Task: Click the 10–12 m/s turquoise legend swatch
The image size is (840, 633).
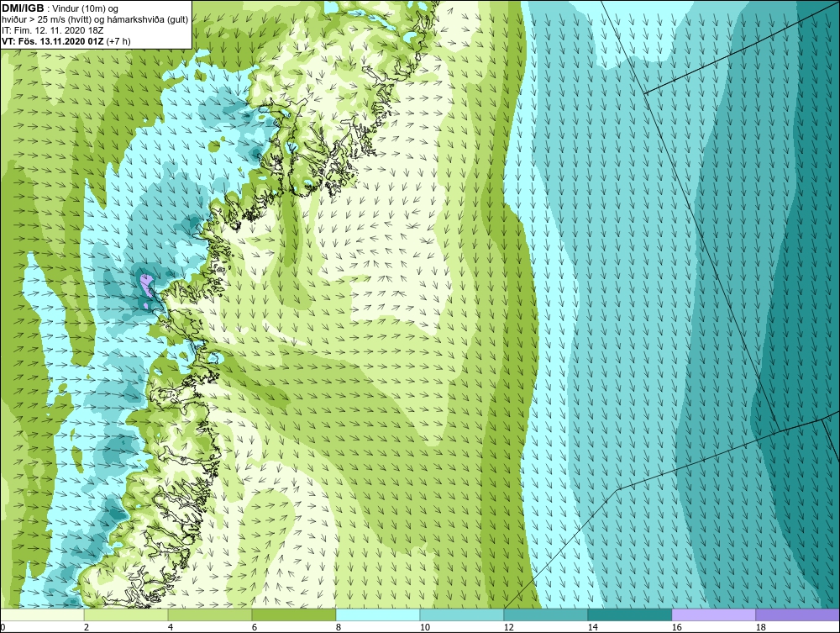Action: pyautogui.click(x=462, y=615)
